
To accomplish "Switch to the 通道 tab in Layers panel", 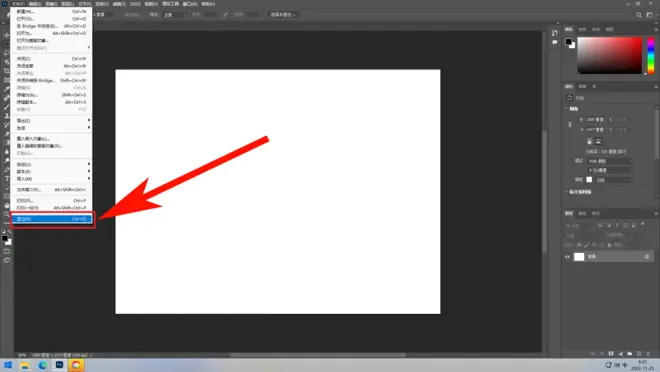I will [582, 213].
